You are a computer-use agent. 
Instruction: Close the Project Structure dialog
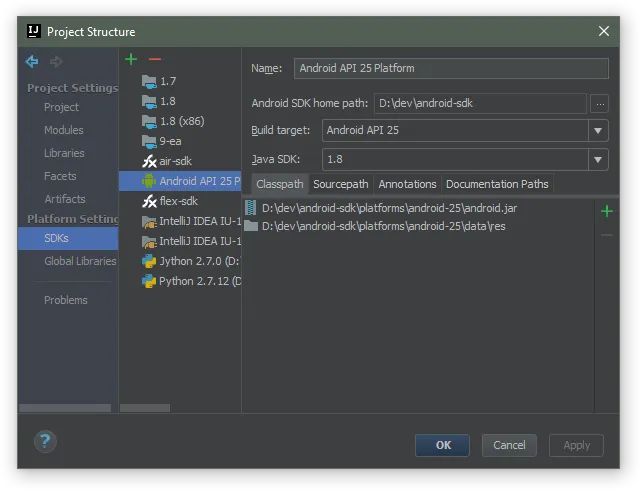(x=604, y=31)
